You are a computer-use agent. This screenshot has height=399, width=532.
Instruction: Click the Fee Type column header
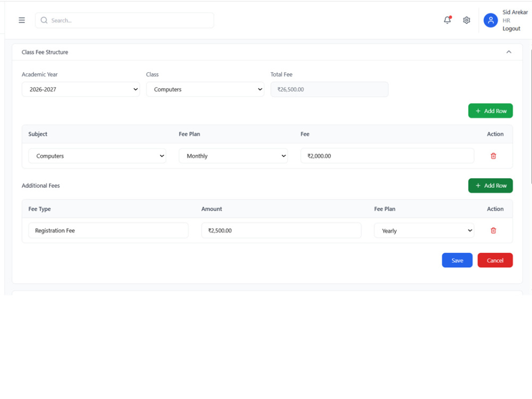[39, 209]
